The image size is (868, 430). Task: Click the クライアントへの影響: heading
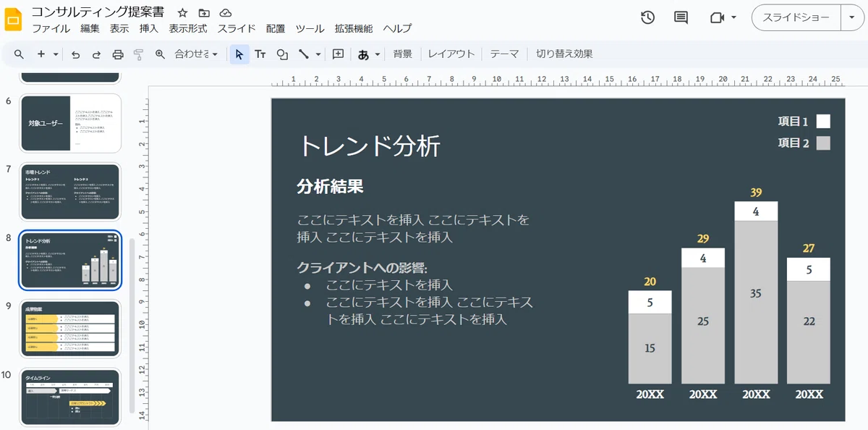coord(362,267)
